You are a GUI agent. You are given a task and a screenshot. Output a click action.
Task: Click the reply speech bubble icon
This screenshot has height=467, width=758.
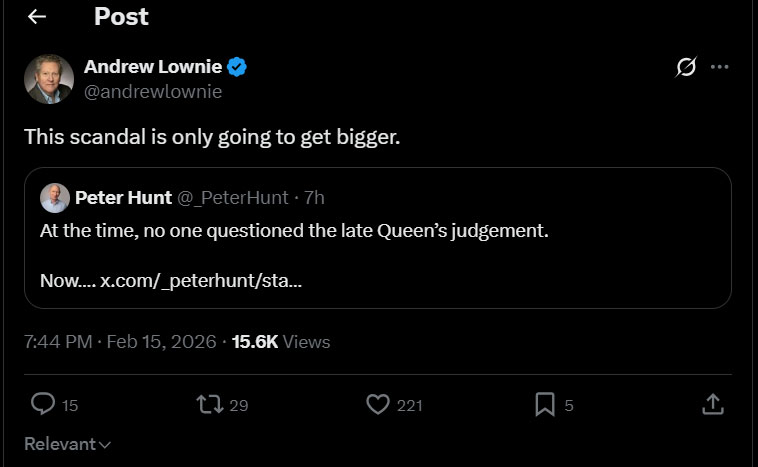coord(43,404)
